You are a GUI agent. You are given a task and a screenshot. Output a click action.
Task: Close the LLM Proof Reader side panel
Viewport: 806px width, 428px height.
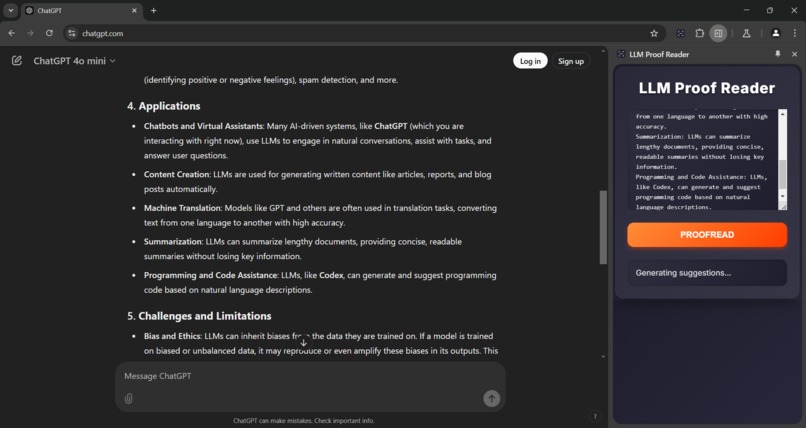coord(795,54)
